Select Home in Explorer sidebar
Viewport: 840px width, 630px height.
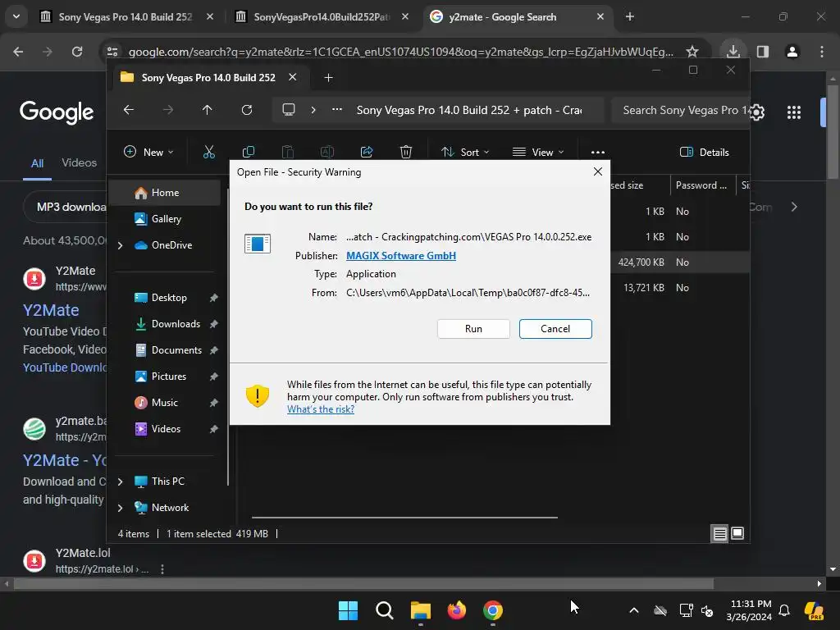pyautogui.click(x=165, y=193)
